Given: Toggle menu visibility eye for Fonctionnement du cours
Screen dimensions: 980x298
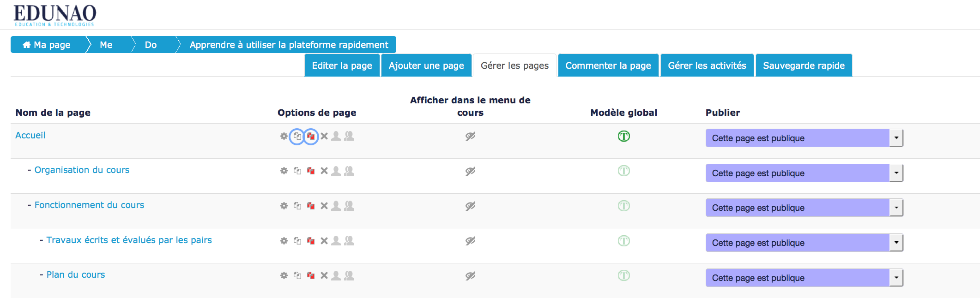Looking at the screenshot, I should click(470, 206).
